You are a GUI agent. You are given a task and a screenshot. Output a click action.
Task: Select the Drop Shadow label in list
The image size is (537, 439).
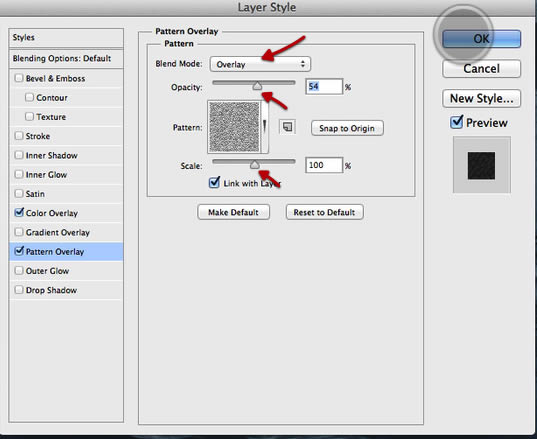(x=51, y=290)
